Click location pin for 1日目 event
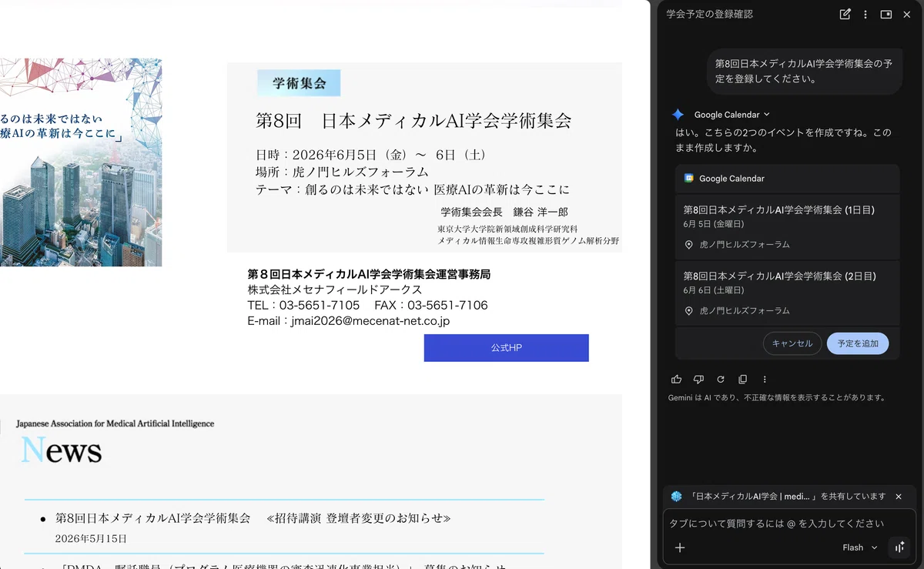 [689, 245]
